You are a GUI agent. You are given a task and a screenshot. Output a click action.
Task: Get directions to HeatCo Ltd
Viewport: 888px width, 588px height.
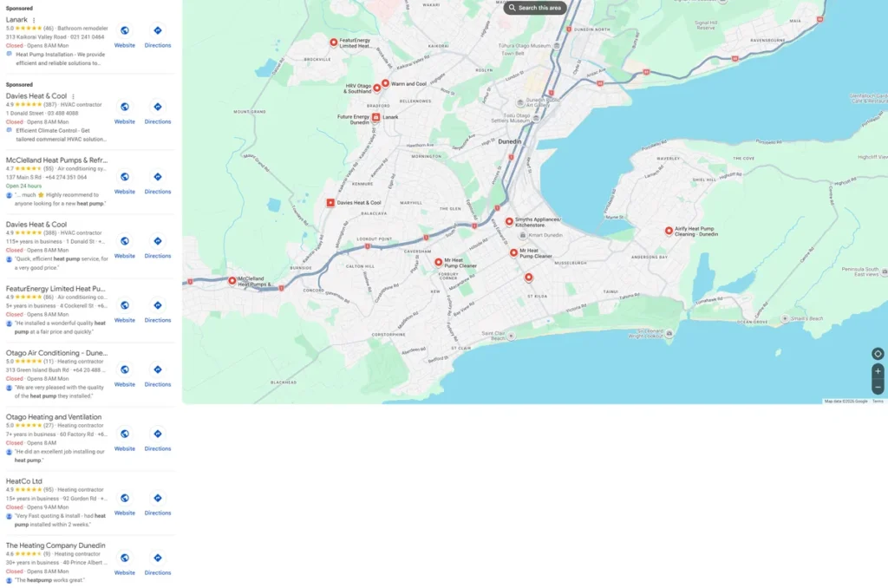tap(158, 499)
